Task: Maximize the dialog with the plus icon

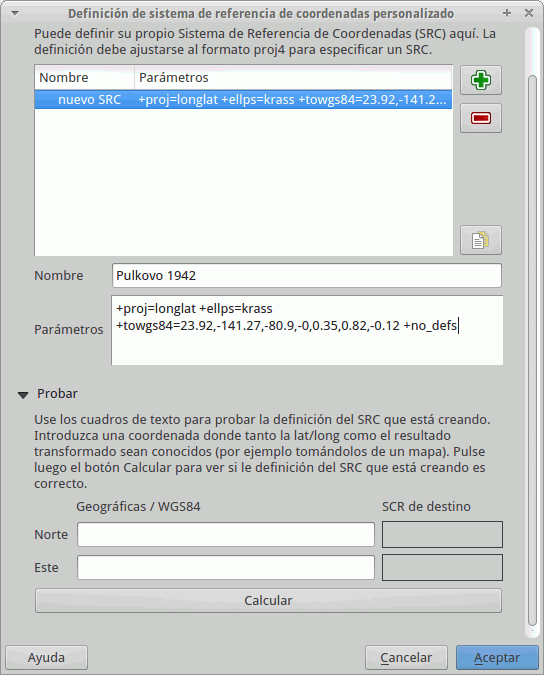Action: [x=507, y=13]
